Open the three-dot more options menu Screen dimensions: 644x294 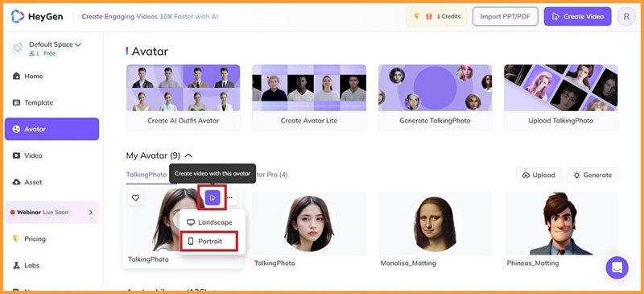pyautogui.click(x=230, y=198)
